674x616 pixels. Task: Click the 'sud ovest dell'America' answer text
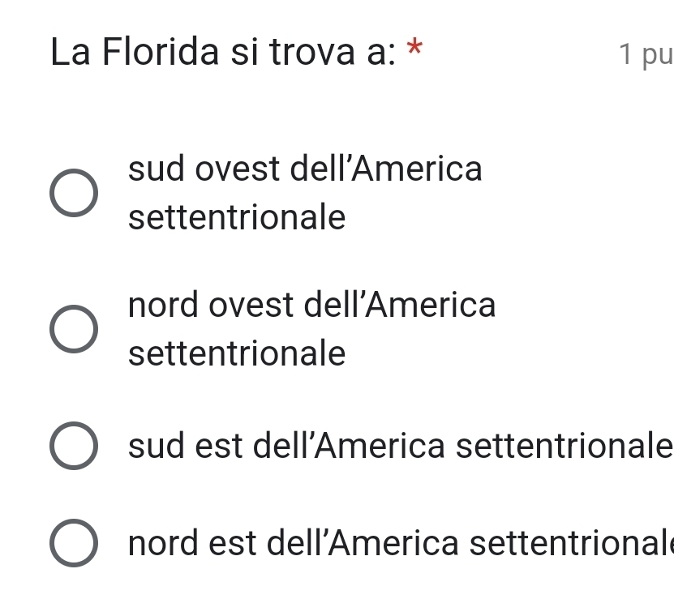click(305, 169)
